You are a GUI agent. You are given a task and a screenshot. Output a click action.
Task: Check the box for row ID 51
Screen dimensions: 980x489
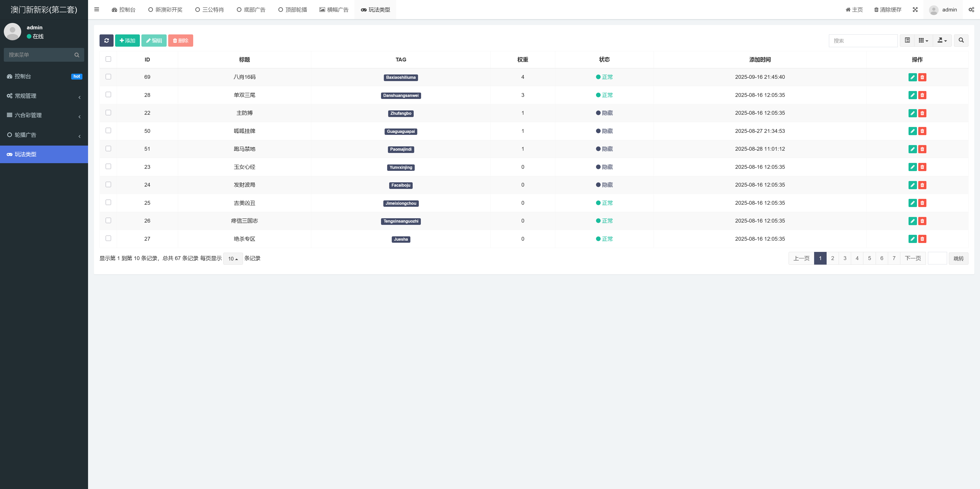pyautogui.click(x=108, y=149)
